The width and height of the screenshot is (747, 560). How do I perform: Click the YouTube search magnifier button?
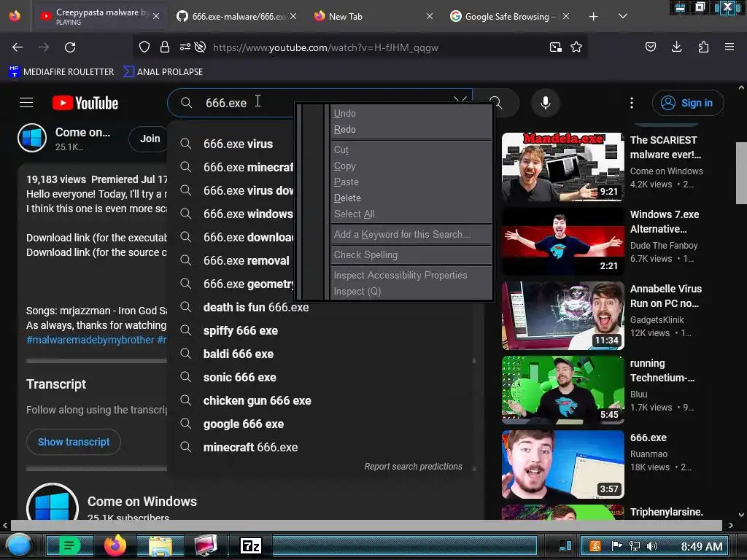[495, 103]
